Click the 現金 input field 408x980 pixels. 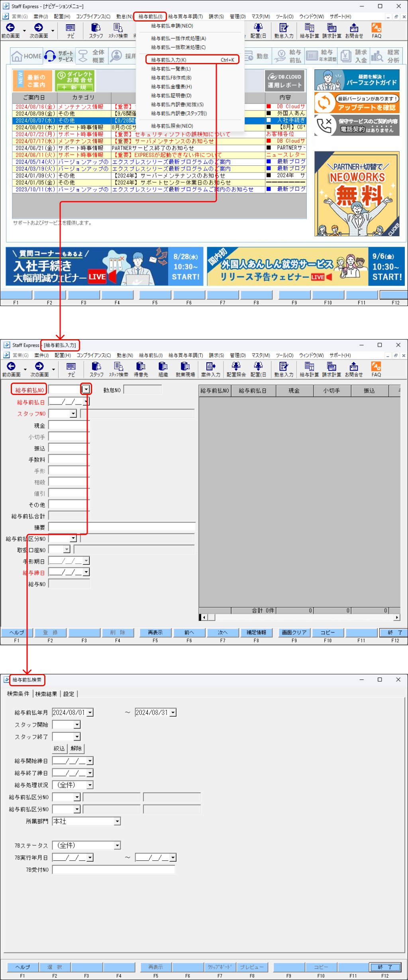point(69,425)
